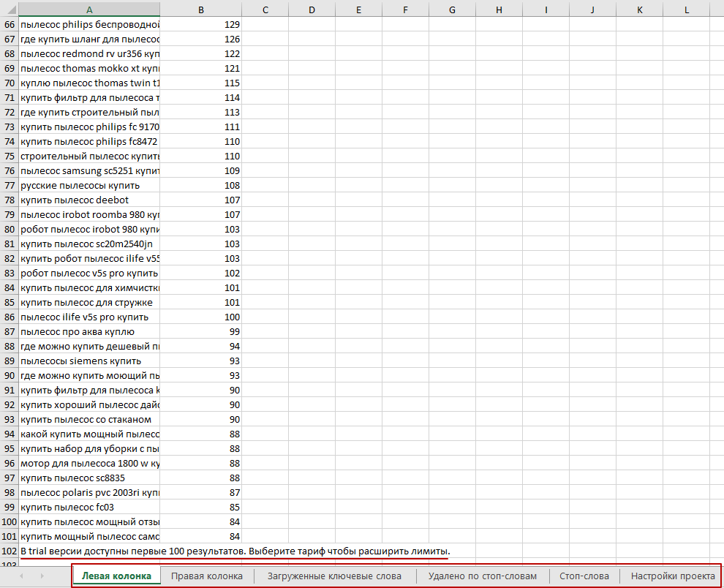The width and height of the screenshot is (724, 588).
Task: Click cell 'купить пылесос sc8835'
Action: [89, 478]
